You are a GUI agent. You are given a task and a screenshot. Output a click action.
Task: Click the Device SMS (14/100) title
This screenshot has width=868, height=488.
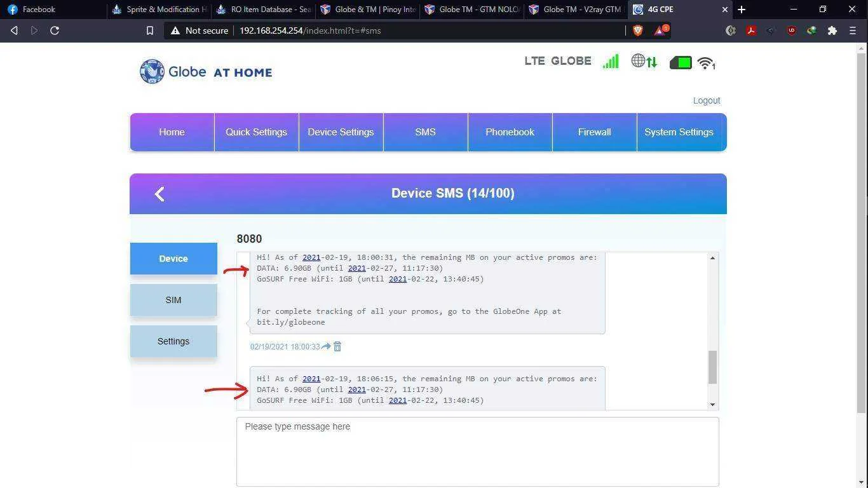click(x=452, y=193)
